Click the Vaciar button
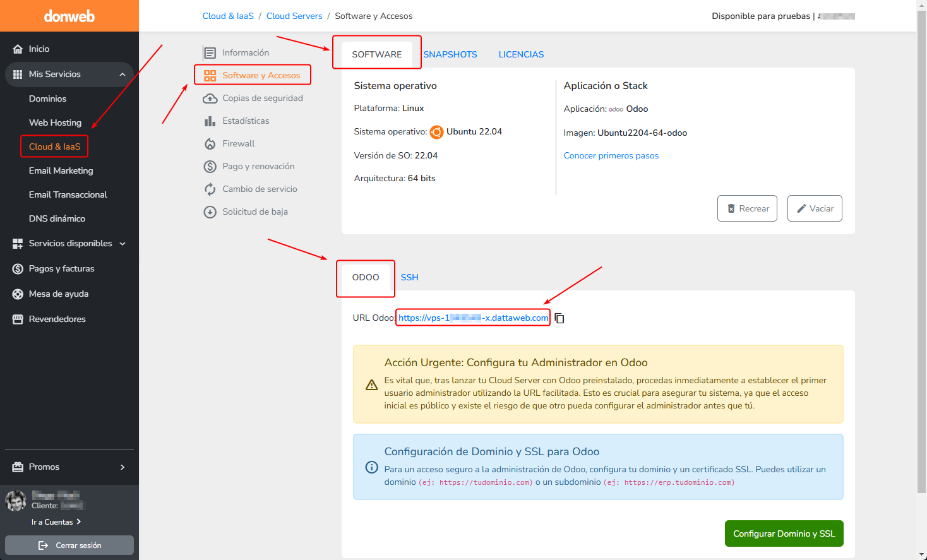The image size is (927, 560). click(815, 208)
